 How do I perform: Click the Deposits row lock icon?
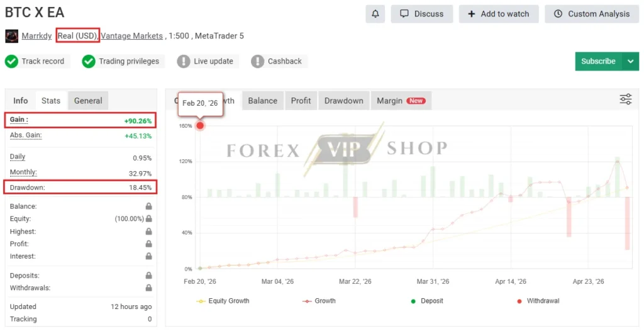pyautogui.click(x=148, y=275)
